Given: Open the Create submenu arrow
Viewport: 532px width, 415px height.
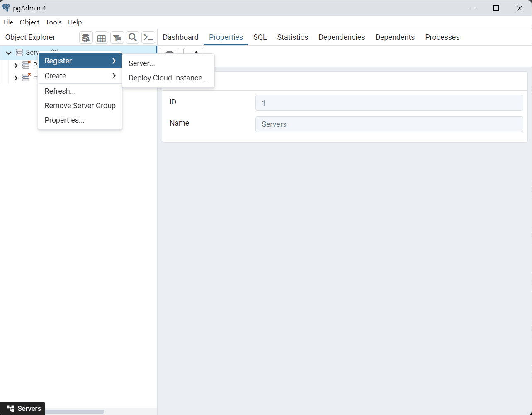Looking at the screenshot, I should tap(114, 76).
